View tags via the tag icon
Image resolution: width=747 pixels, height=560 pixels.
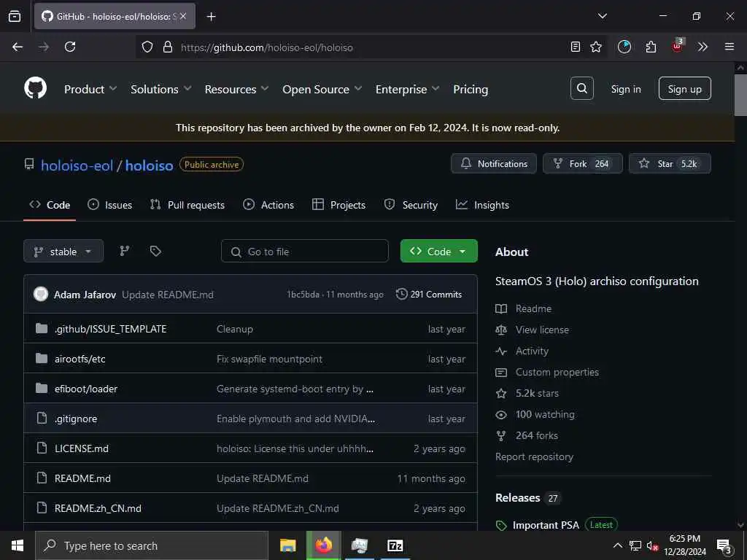[x=155, y=251]
